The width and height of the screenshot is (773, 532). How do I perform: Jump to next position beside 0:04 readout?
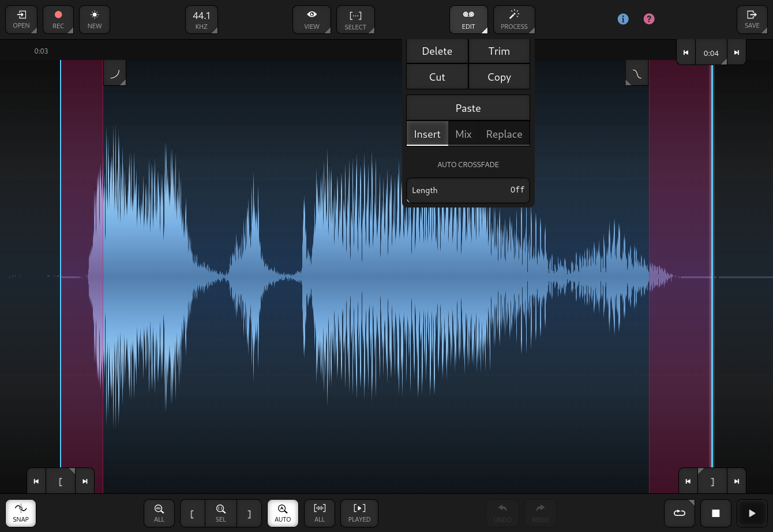(737, 52)
